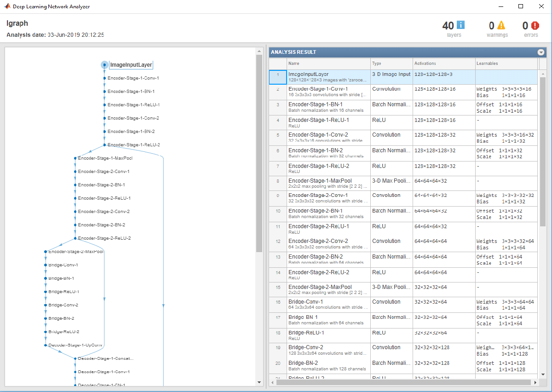Click the Learnables column header
Viewport: 552px width, 392px height.
point(506,63)
